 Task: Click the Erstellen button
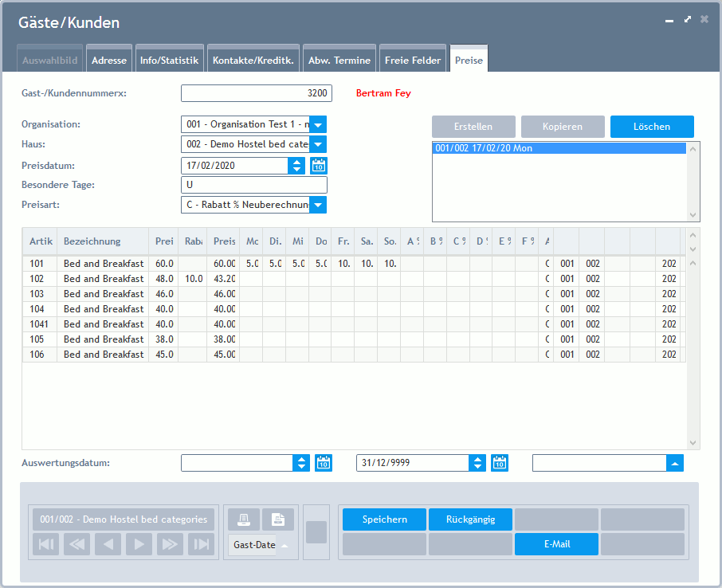point(473,127)
